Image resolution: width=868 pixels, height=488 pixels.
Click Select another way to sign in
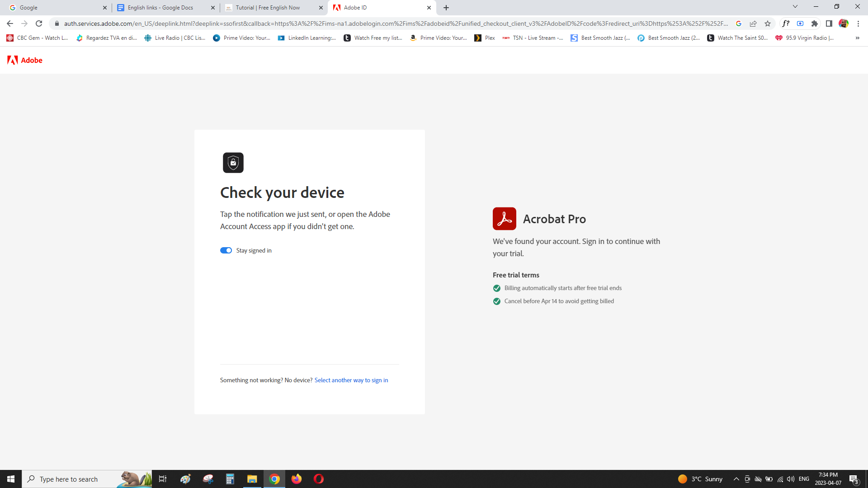click(351, 380)
